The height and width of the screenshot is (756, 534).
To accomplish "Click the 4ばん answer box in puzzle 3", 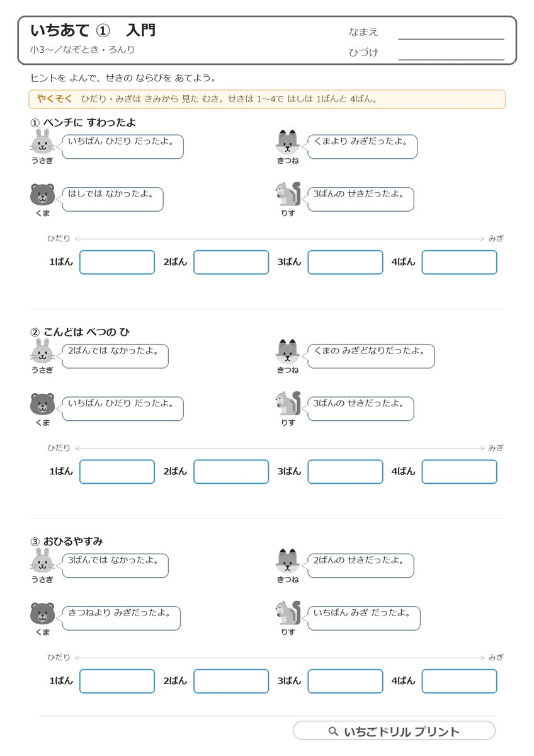I will coord(459,681).
